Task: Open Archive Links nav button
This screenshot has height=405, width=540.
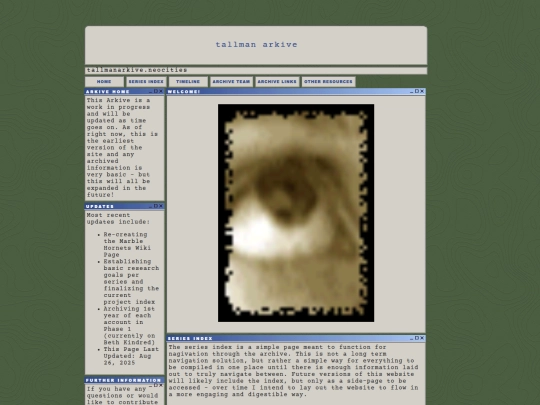Action: pos(277,82)
